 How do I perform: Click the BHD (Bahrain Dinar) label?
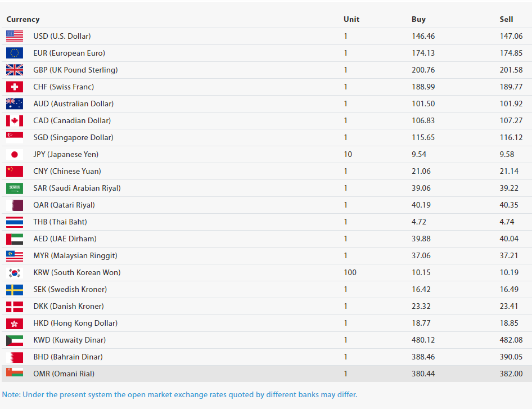pos(69,357)
